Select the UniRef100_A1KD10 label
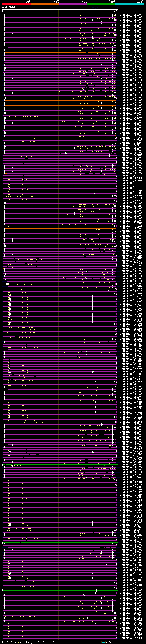146x644 pixels. click(x=131, y=296)
